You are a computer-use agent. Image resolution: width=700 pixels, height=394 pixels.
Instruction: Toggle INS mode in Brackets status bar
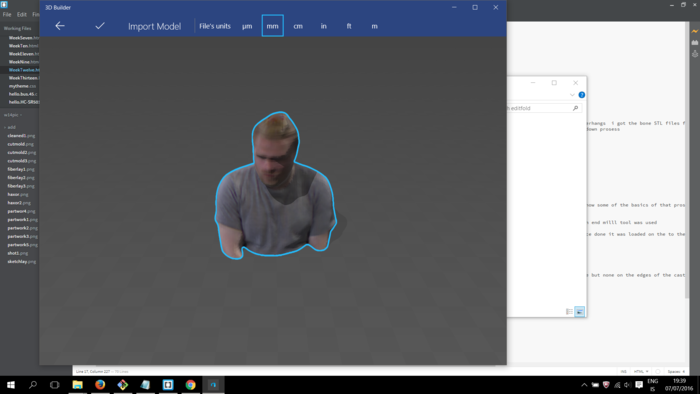coord(624,372)
